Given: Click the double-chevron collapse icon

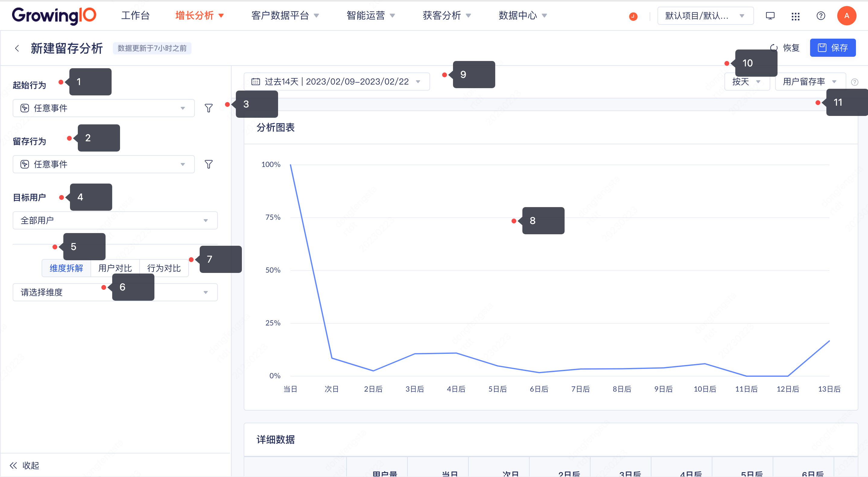Looking at the screenshot, I should coord(13,466).
